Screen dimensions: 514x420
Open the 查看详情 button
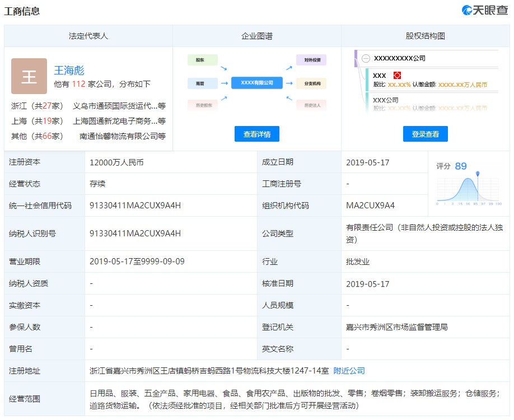point(256,134)
